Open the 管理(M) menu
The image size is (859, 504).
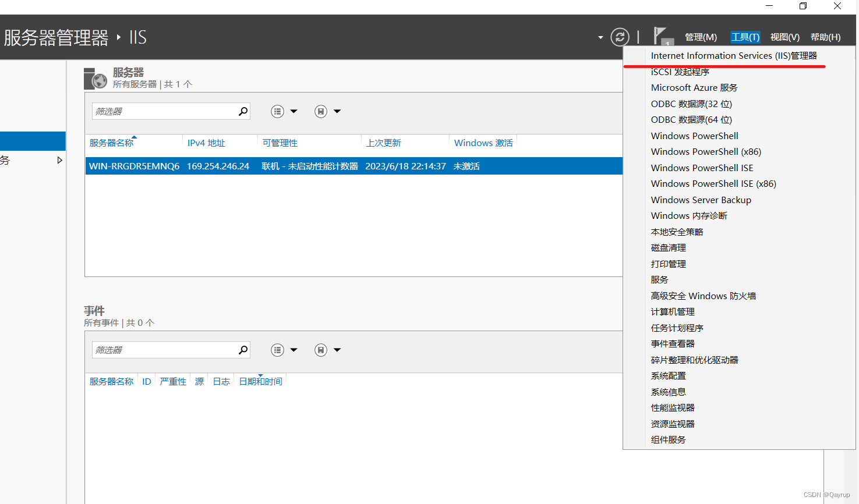coord(701,37)
